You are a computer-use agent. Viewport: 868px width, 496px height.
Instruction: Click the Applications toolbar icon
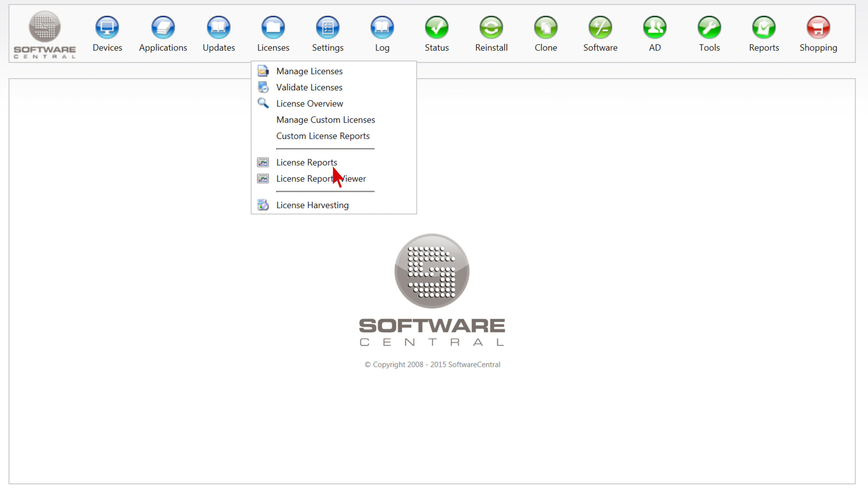[x=163, y=27]
